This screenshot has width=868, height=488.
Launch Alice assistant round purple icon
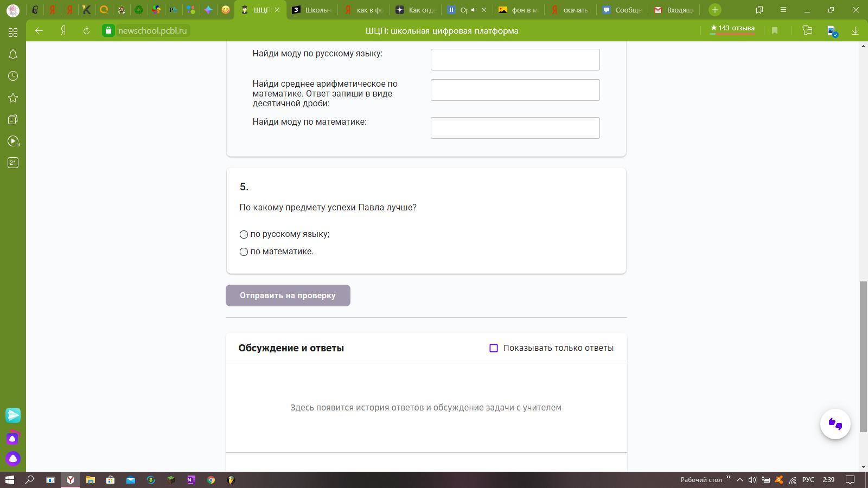click(x=13, y=459)
